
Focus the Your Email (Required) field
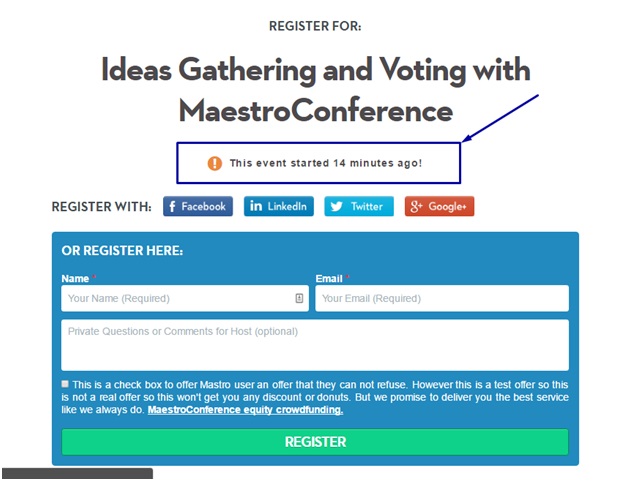442,298
